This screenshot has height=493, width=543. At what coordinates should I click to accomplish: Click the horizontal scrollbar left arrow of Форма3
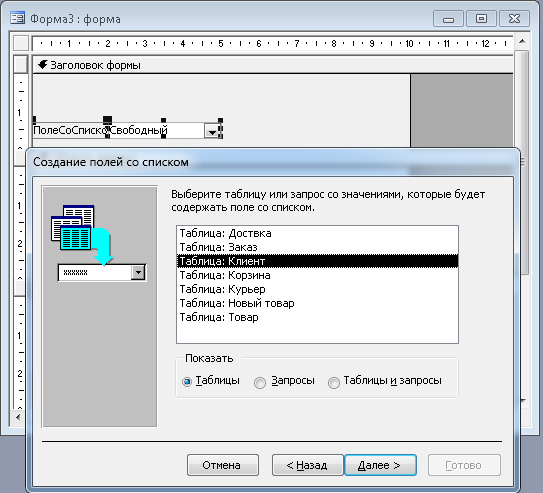point(18,417)
